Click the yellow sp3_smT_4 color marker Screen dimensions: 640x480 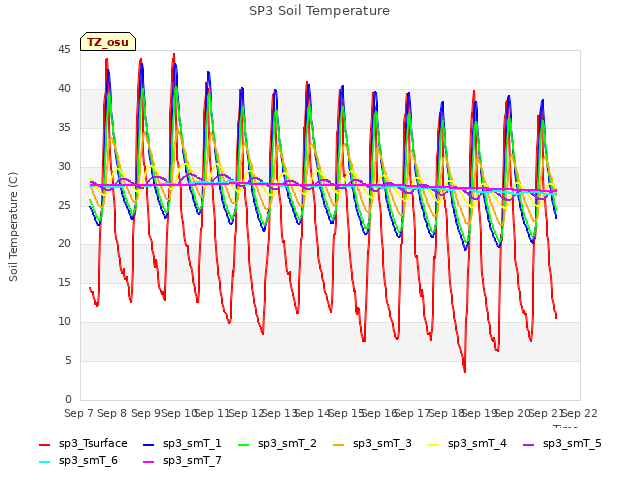point(433,444)
